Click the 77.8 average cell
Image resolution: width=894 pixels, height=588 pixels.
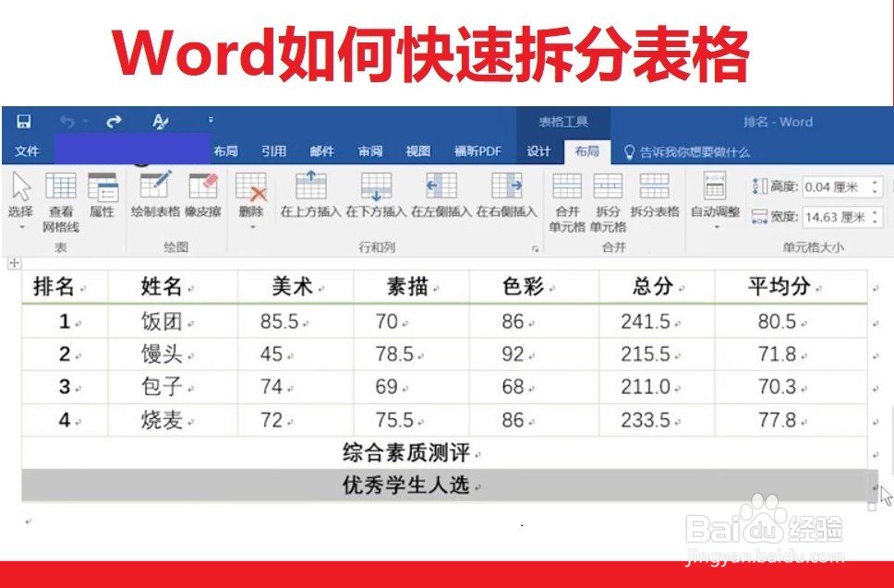pyautogui.click(x=791, y=421)
